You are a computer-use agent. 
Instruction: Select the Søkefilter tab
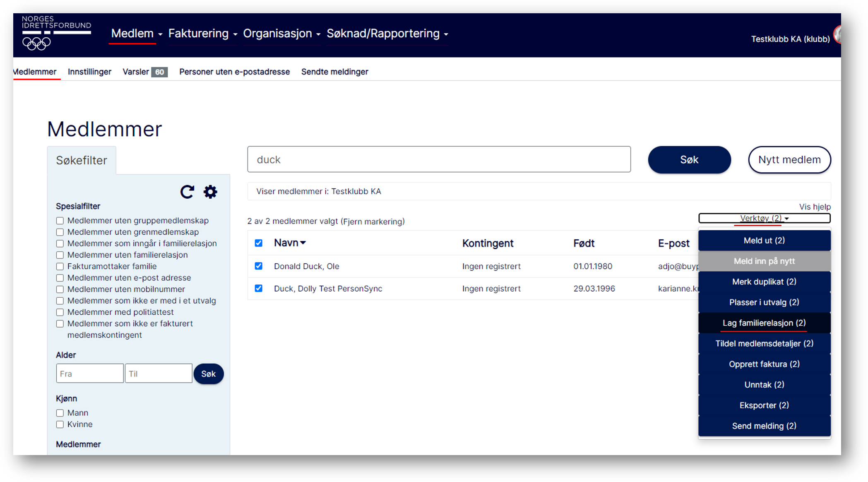(82, 160)
